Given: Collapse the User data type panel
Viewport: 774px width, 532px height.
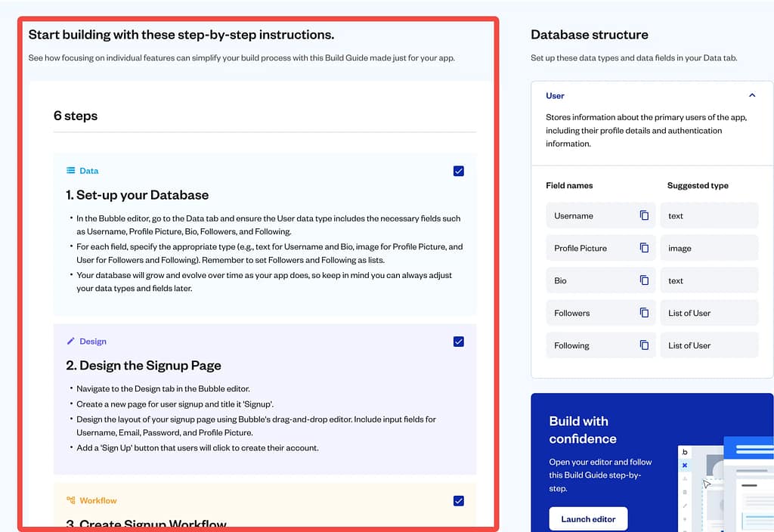Looking at the screenshot, I should tap(751, 96).
